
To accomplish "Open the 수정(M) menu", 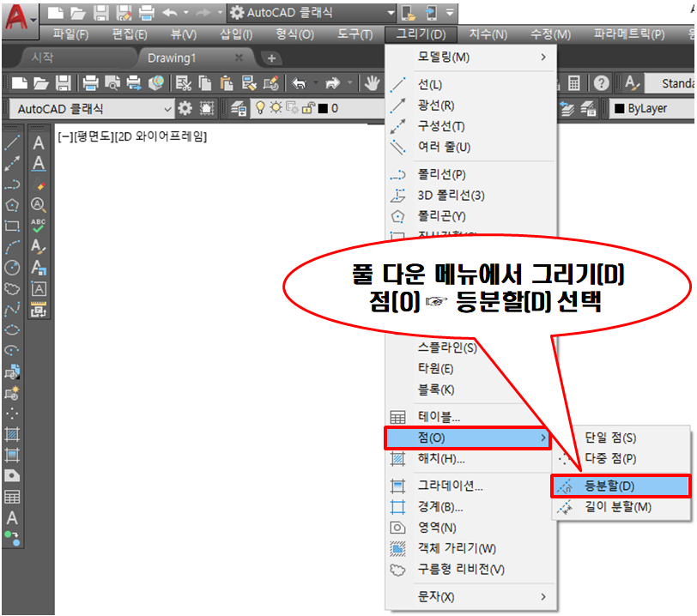I will click(x=550, y=34).
